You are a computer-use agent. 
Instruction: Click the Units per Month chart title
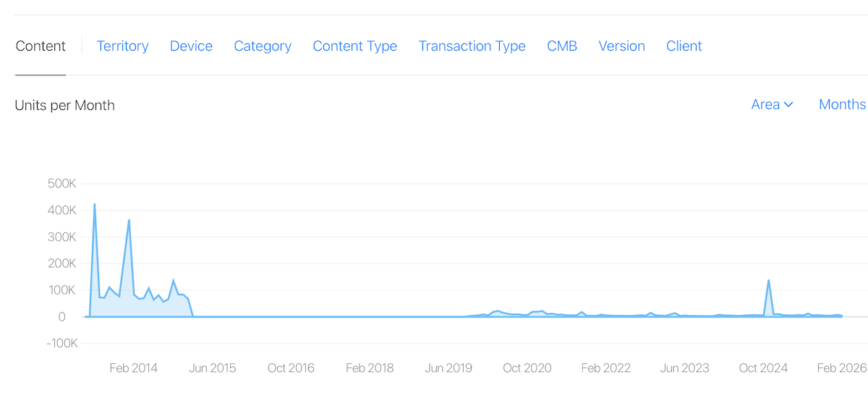coord(64,106)
